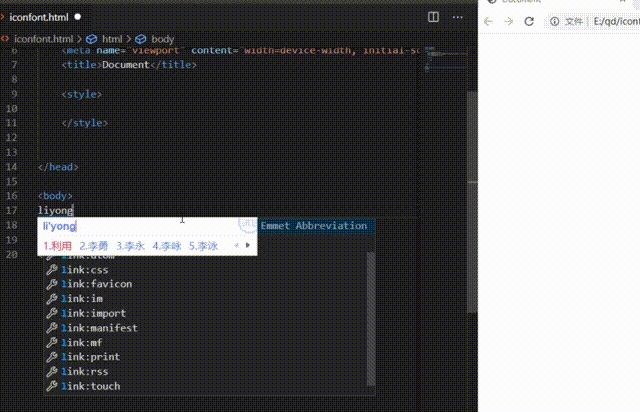Click next page arrow in IME candidates
This screenshot has width=640, height=412.
pos(247,245)
